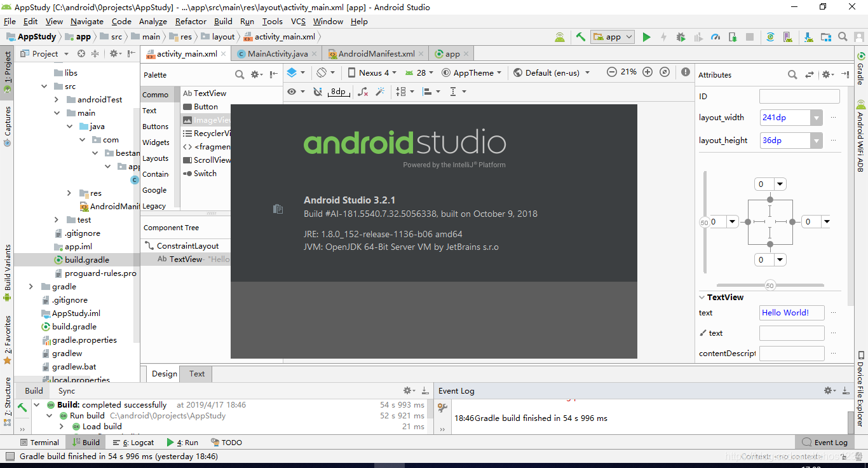Open Default (en-us) locale dropdown
The height and width of the screenshot is (468, 868).
[x=552, y=72]
